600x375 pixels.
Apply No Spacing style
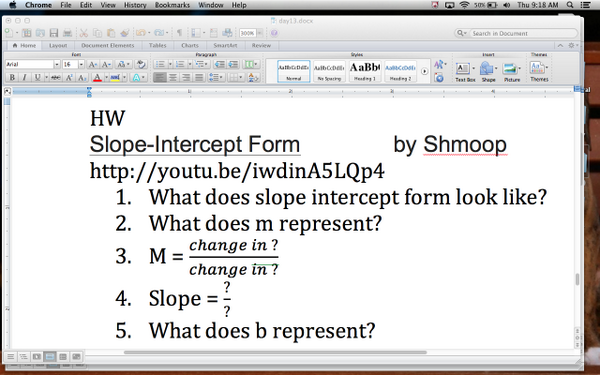click(329, 71)
